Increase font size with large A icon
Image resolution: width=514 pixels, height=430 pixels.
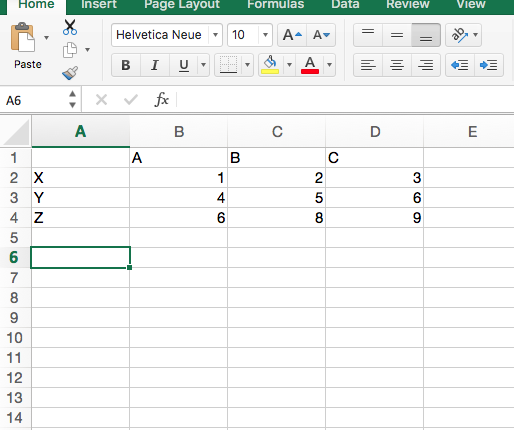pyautogui.click(x=292, y=35)
